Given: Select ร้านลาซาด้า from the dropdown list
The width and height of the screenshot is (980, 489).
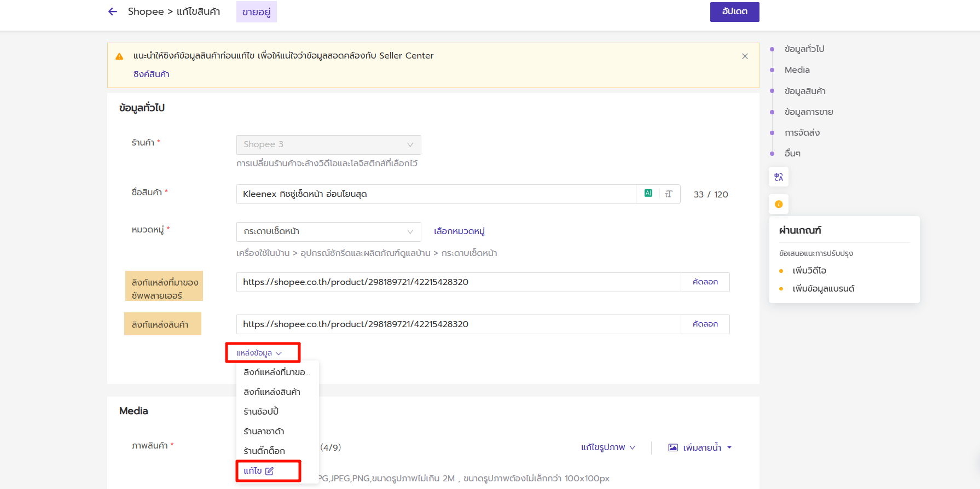Looking at the screenshot, I should [x=264, y=431].
